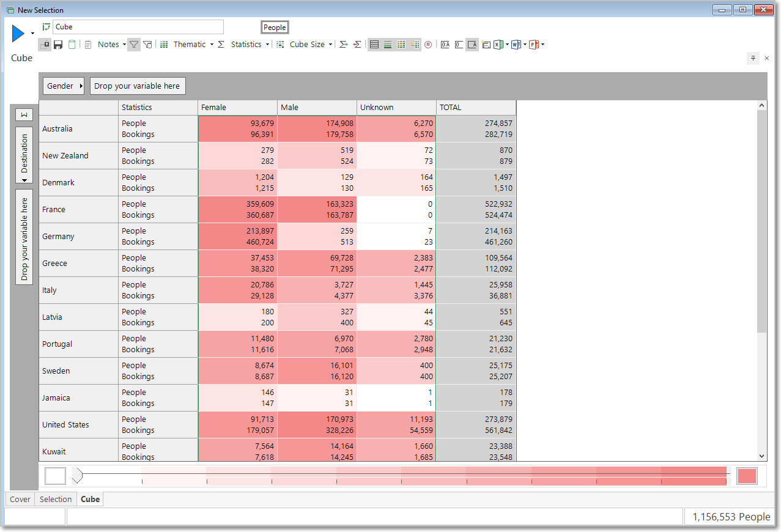Screen dimensions: 781x532
Task: Export to PowerPoint using the PowerPoint icon
Action: (534, 45)
